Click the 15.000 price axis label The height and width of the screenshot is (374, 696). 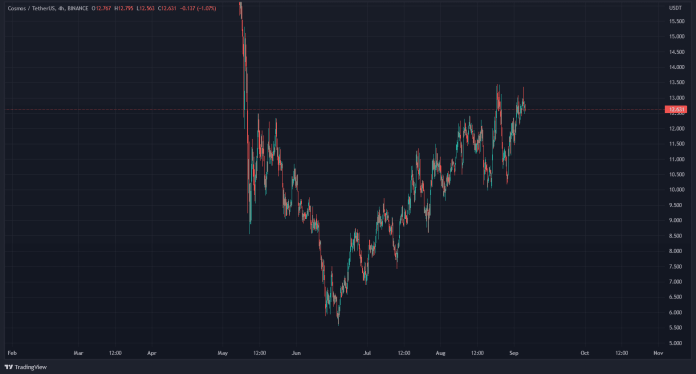coord(676,36)
